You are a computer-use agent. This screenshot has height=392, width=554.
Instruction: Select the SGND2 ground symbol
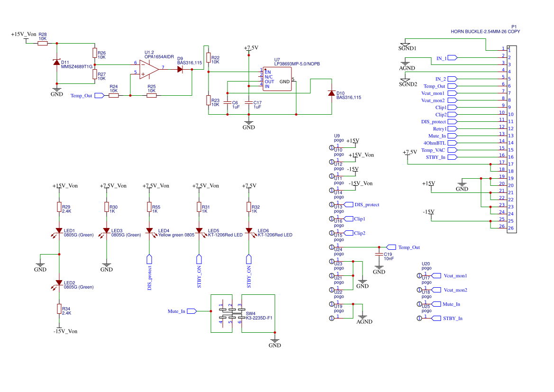tap(405, 82)
